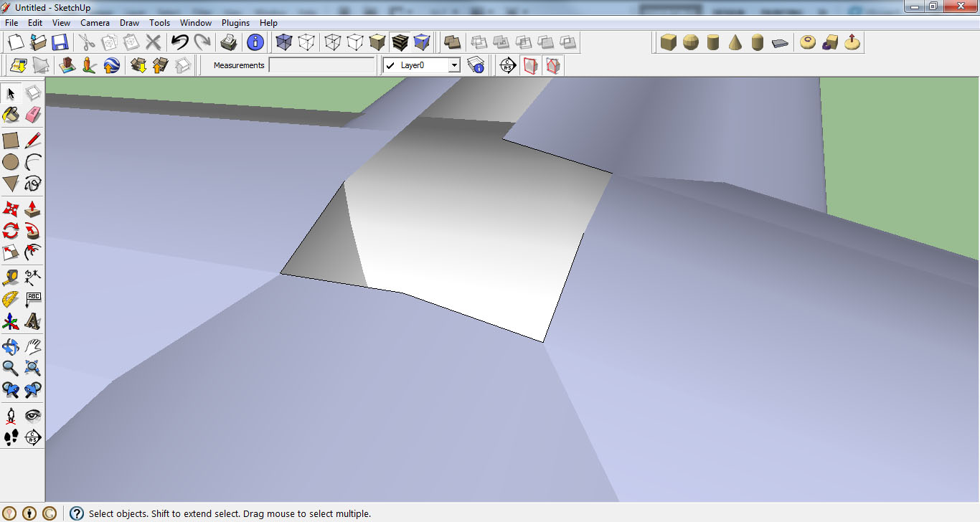This screenshot has width=980, height=522.
Task: Open the Edit menu
Action: 35,23
